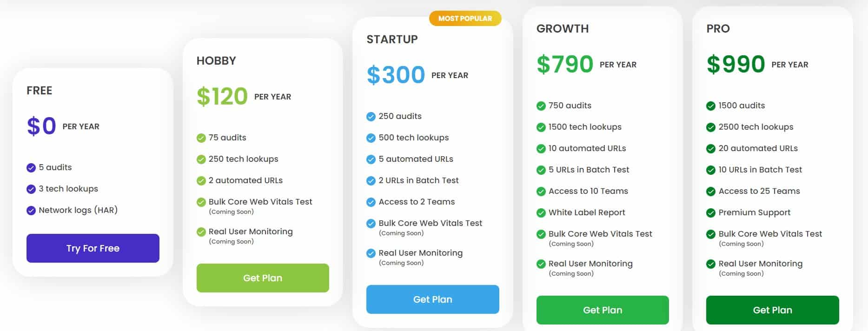Click the GROWTH plan heading
The width and height of the screenshot is (868, 331).
(563, 28)
